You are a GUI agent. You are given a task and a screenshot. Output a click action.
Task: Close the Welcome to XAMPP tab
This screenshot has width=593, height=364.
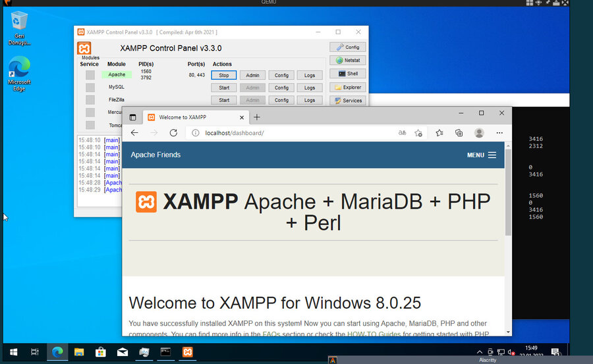point(242,118)
